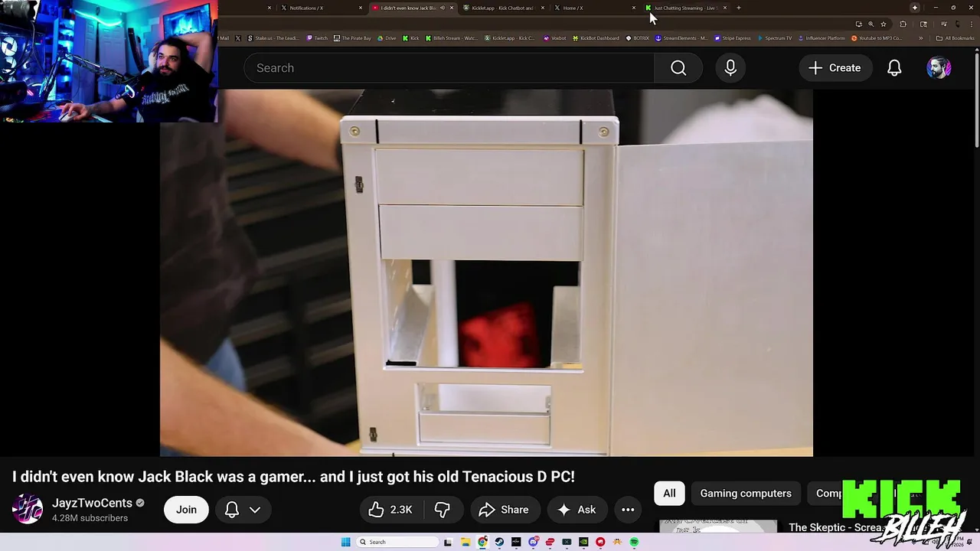Open the Voxbot bookmark
The image size is (980, 551).
tap(555, 38)
